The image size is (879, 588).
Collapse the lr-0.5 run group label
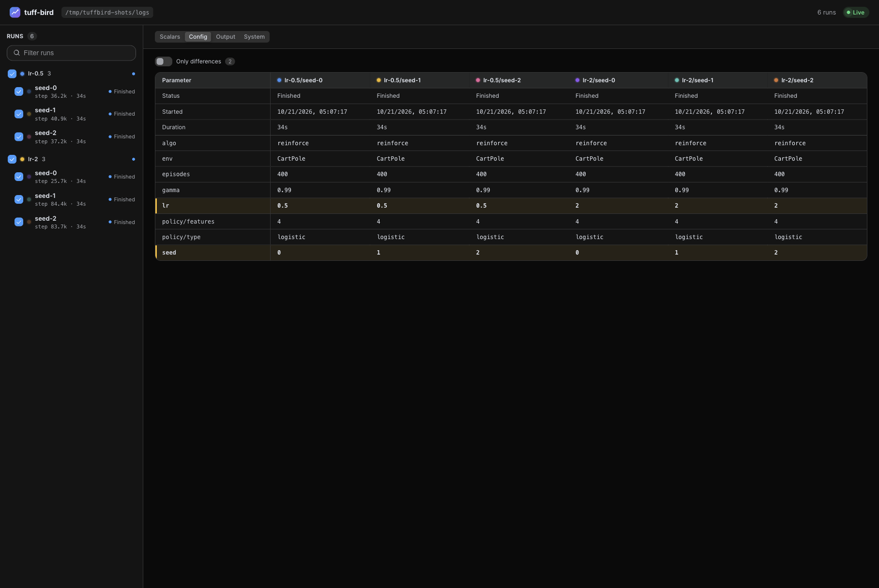coord(36,74)
